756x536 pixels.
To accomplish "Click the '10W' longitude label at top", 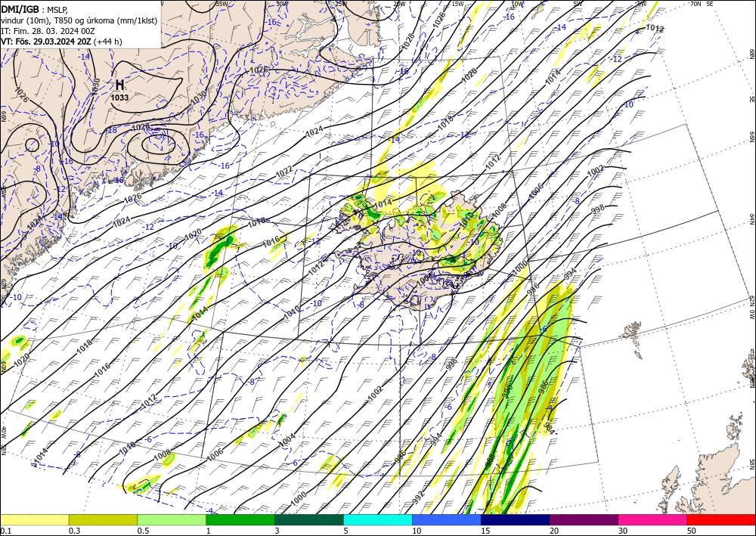I will pos(517,4).
